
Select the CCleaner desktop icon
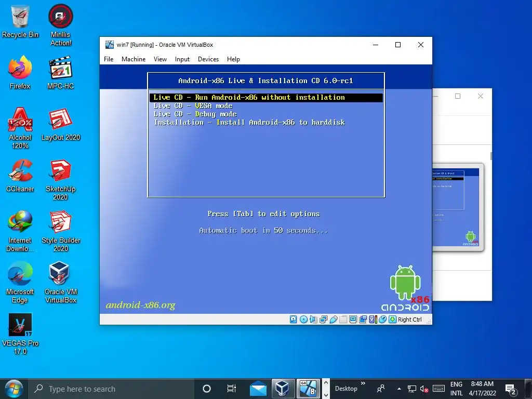pyautogui.click(x=20, y=176)
